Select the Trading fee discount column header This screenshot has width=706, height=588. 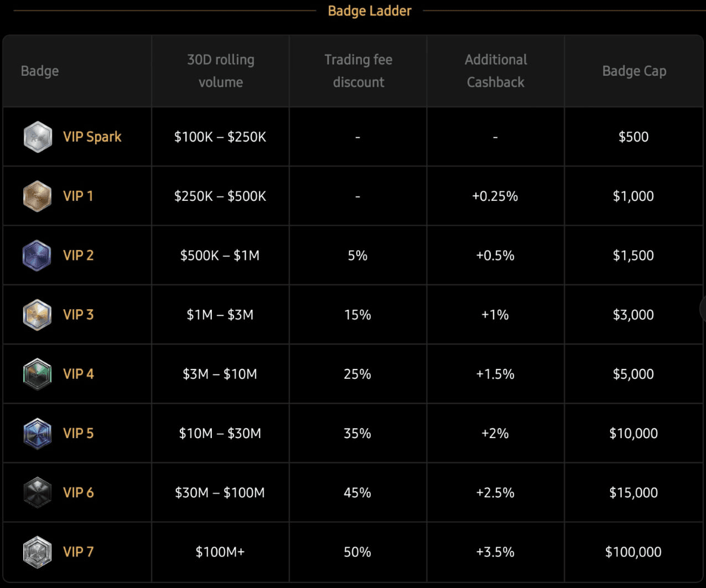coord(359,71)
